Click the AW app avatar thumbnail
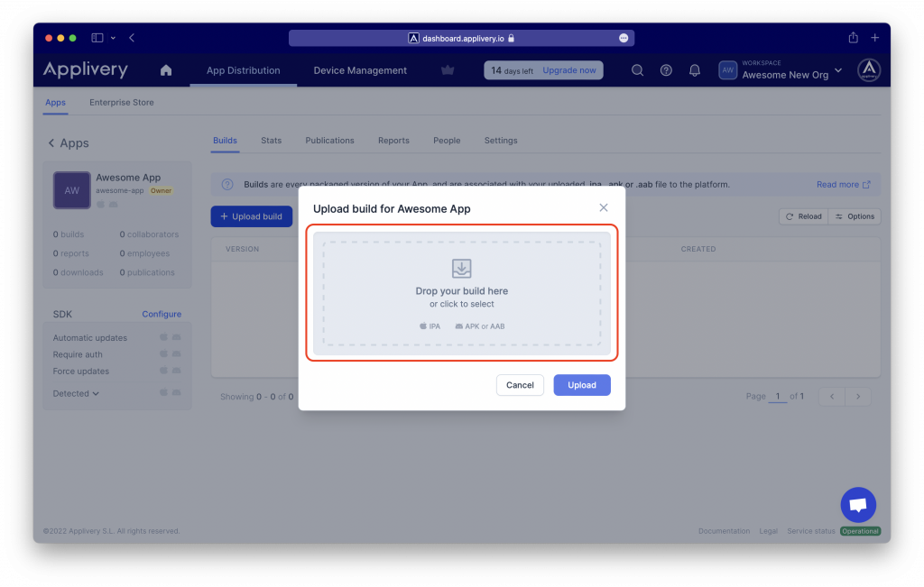This screenshot has height=587, width=924. (x=72, y=190)
